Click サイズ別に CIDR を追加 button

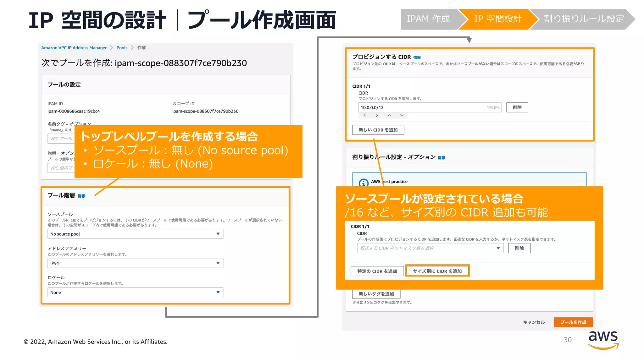pyautogui.click(x=437, y=271)
